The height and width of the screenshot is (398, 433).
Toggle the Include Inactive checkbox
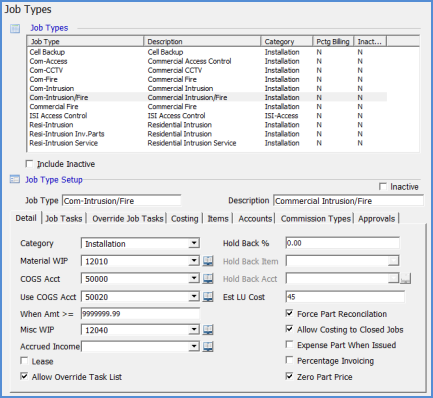pyautogui.click(x=29, y=164)
